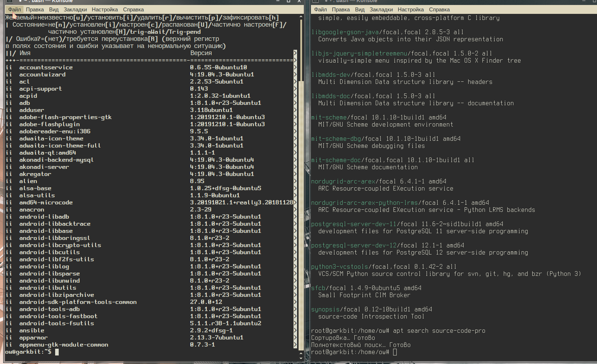Screen dimensions: 597x364
Task: Click version 9.5.5 of adobereader
Action: [199, 131]
